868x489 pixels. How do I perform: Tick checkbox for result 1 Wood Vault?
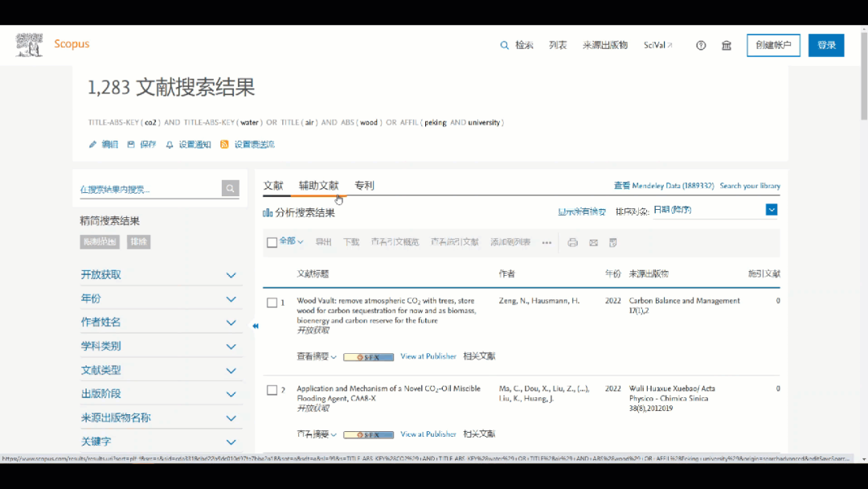click(x=272, y=302)
